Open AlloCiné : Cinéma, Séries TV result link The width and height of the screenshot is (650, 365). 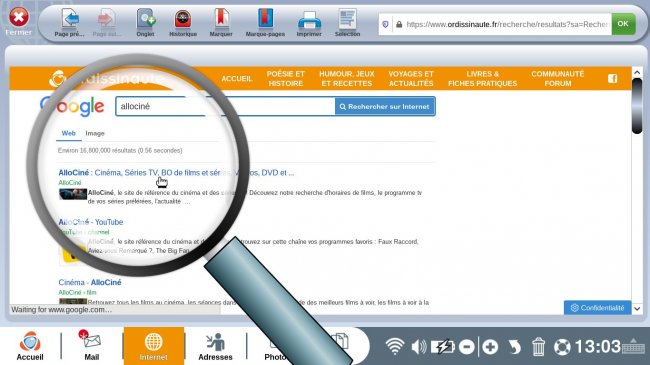176,173
